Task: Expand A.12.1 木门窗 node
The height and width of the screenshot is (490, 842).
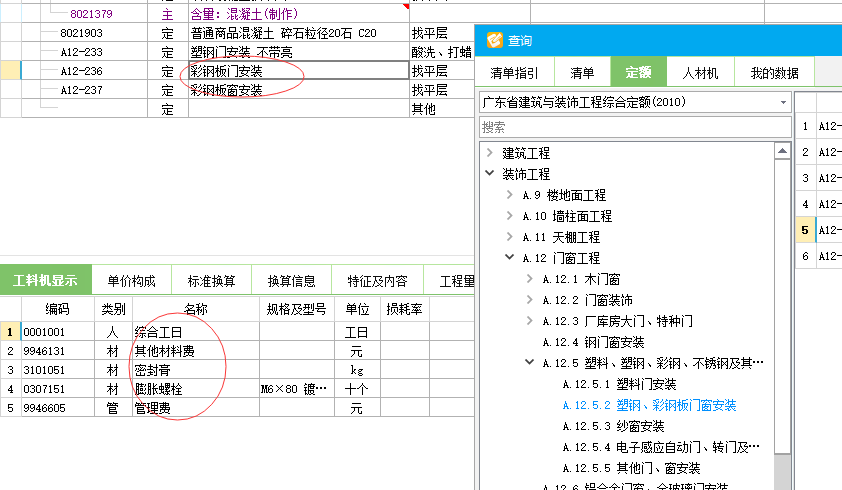Action: click(x=529, y=278)
